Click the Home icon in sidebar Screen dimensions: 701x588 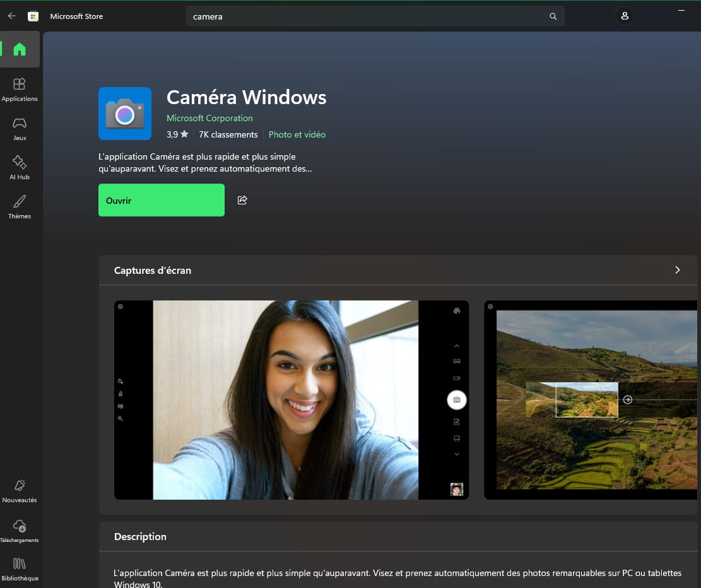click(20, 49)
